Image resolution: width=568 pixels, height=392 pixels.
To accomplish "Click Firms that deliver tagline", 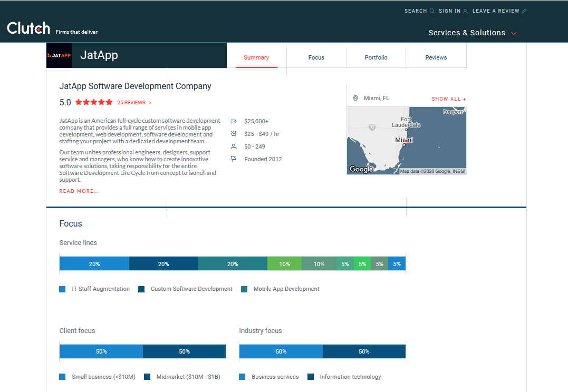I will coord(76,32).
